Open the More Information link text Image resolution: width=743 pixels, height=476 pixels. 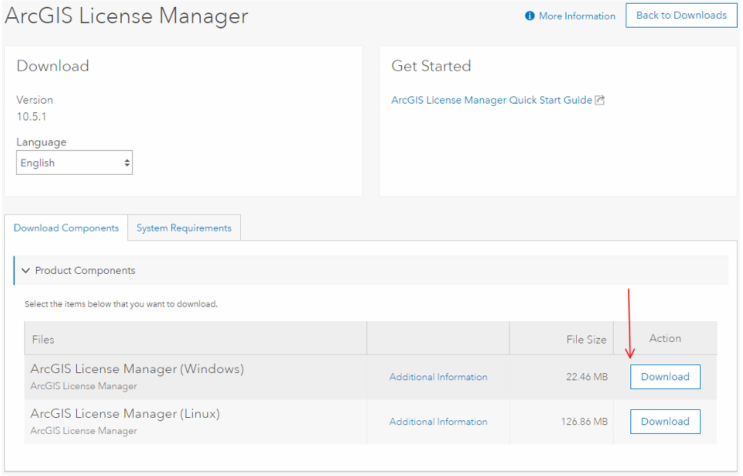click(577, 16)
